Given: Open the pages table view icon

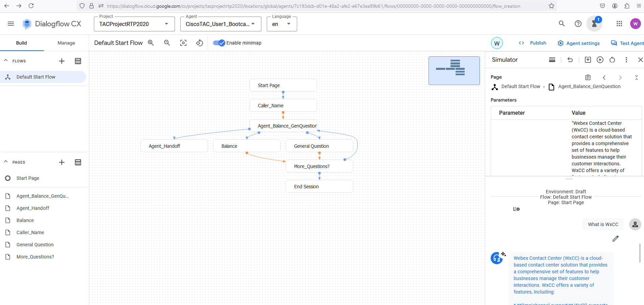Looking at the screenshot, I should click(78, 162).
